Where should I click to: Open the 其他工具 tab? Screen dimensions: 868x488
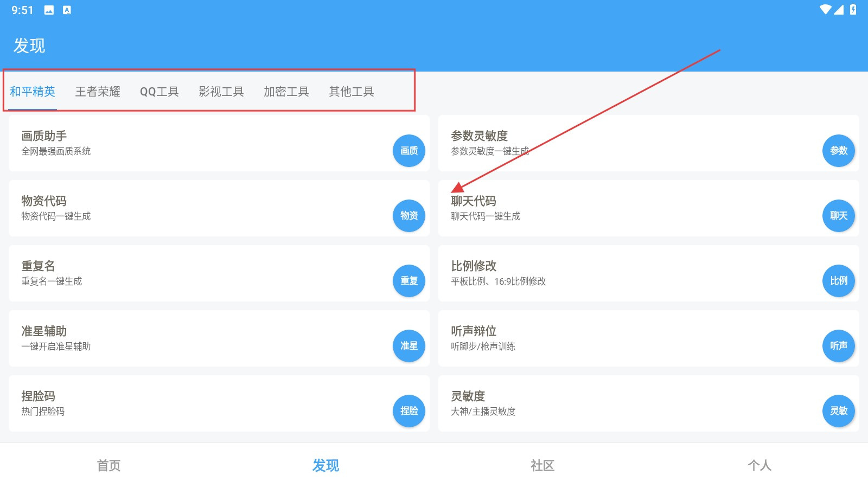(352, 91)
